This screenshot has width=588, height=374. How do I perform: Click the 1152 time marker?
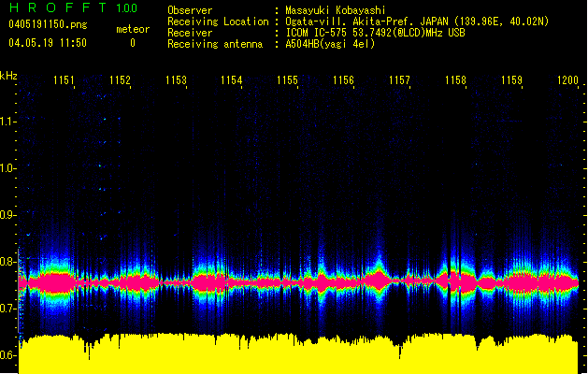point(120,79)
